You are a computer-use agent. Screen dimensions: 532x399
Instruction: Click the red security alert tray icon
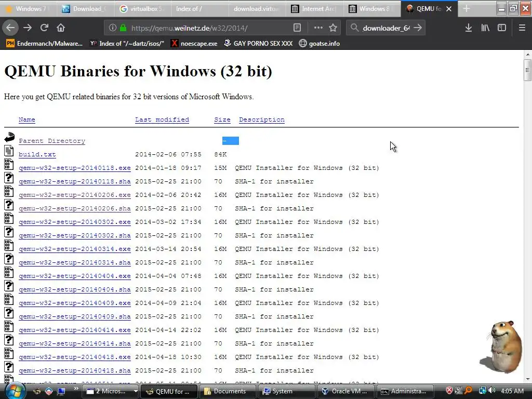(449, 391)
